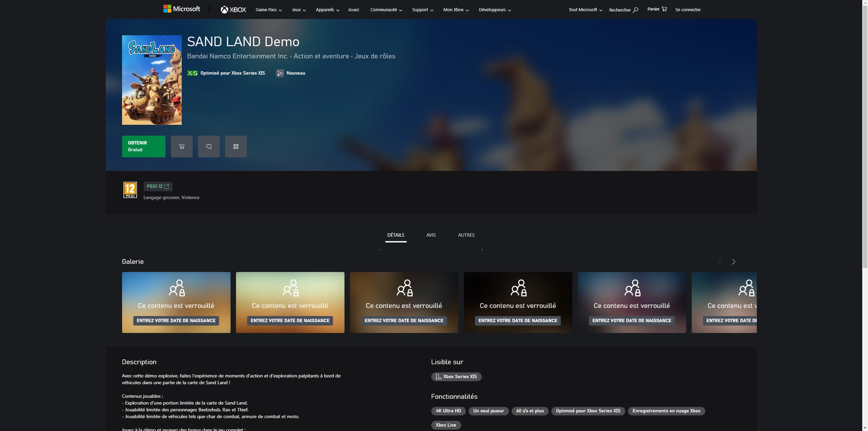The height and width of the screenshot is (431, 868).
Task: Click Entrez votre date de naissance on first gallery item
Action: (176, 320)
